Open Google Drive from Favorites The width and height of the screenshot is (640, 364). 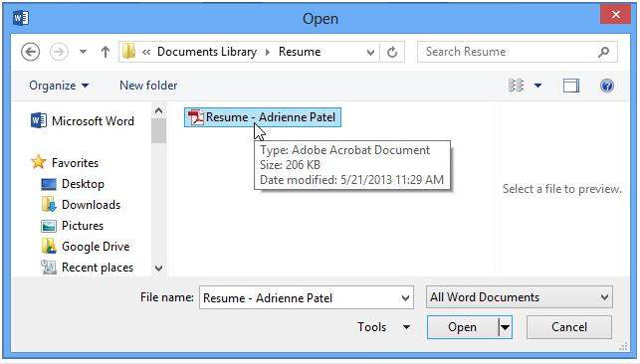point(96,247)
